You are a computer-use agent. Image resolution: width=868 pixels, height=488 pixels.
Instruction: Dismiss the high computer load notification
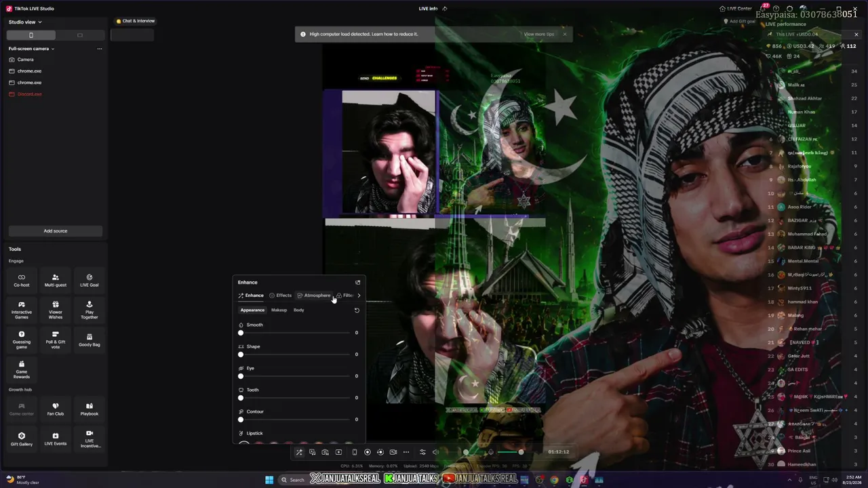[x=564, y=34]
